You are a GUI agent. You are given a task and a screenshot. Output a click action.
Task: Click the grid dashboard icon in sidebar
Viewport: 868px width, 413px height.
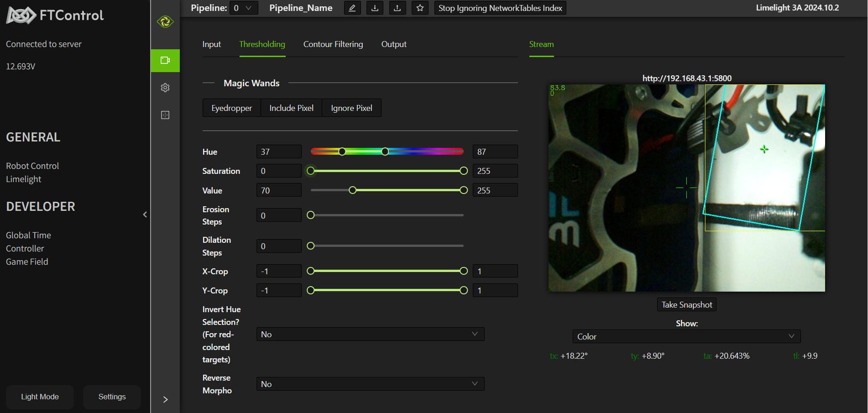[x=165, y=115]
